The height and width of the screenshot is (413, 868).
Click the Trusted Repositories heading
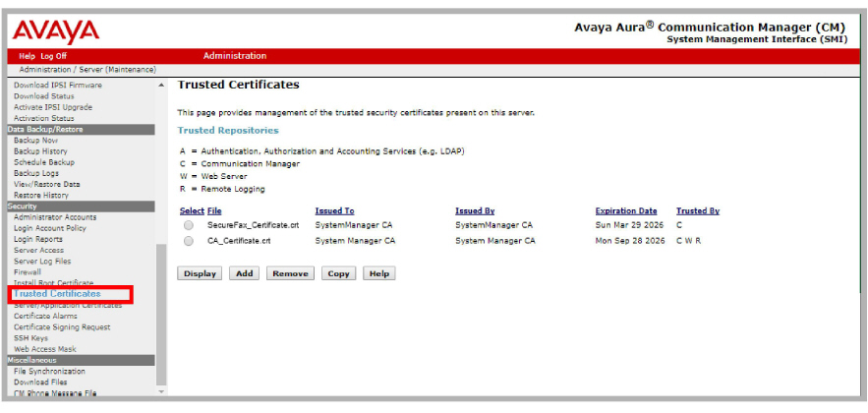228,131
